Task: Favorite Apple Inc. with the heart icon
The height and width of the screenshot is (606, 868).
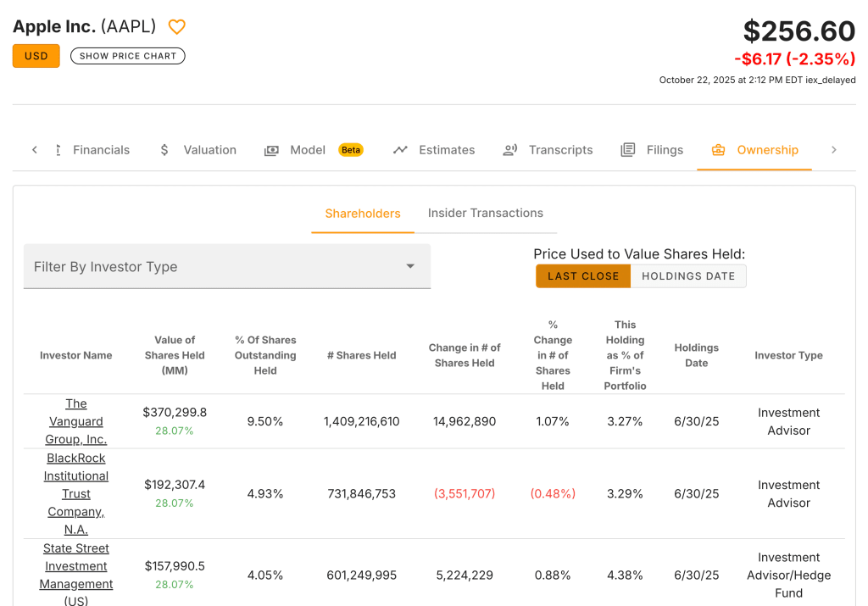Action: [176, 26]
